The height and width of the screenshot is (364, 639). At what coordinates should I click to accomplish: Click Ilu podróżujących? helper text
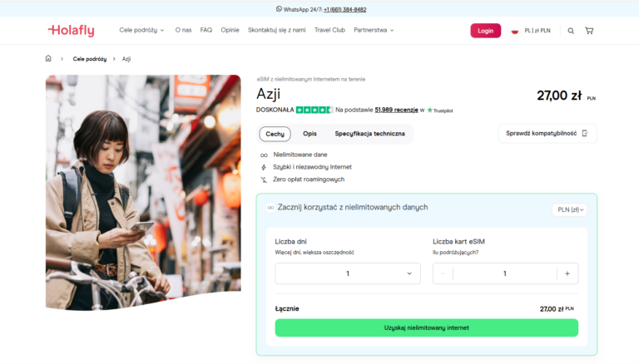456,253
